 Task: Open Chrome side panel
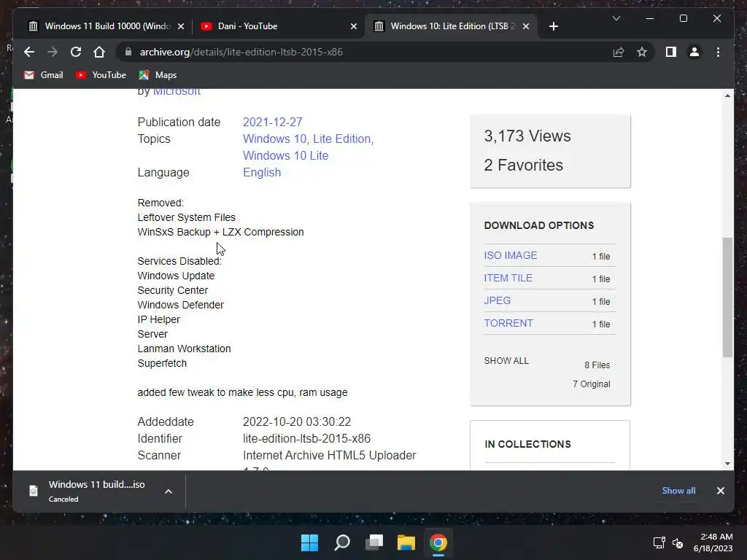tap(671, 52)
